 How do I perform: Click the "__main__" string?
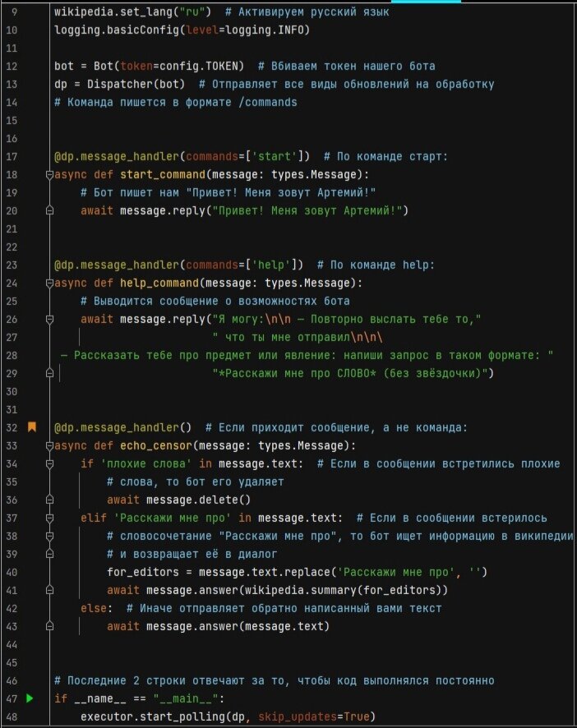pyautogui.click(x=186, y=698)
